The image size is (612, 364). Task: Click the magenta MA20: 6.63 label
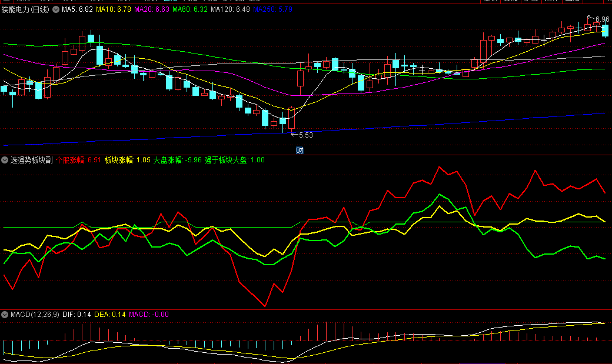152,9
